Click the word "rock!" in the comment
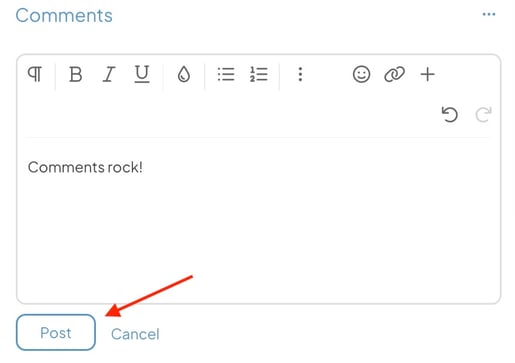 [x=125, y=167]
